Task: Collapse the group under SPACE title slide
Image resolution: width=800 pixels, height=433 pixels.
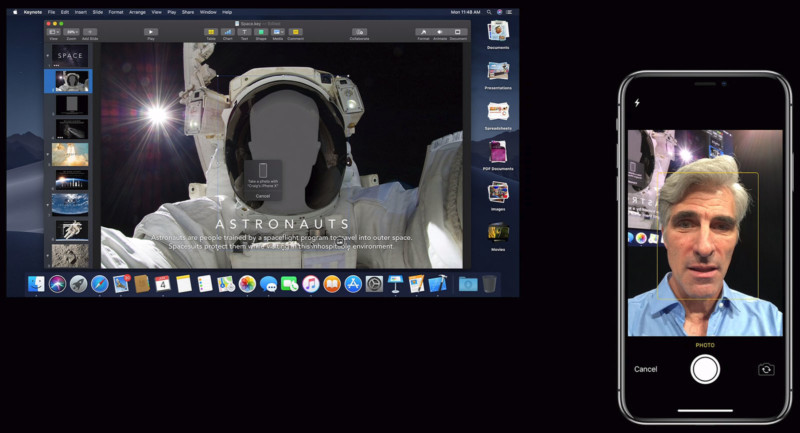Action: [47, 55]
